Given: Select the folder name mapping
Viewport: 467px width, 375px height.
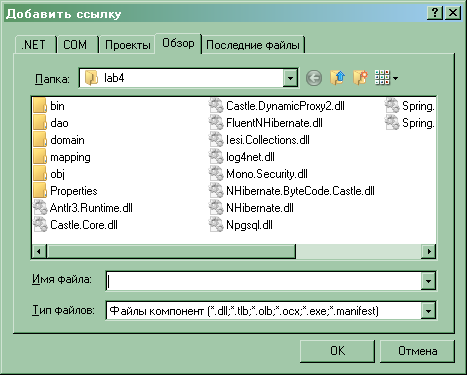Looking at the screenshot, I should point(70,157).
